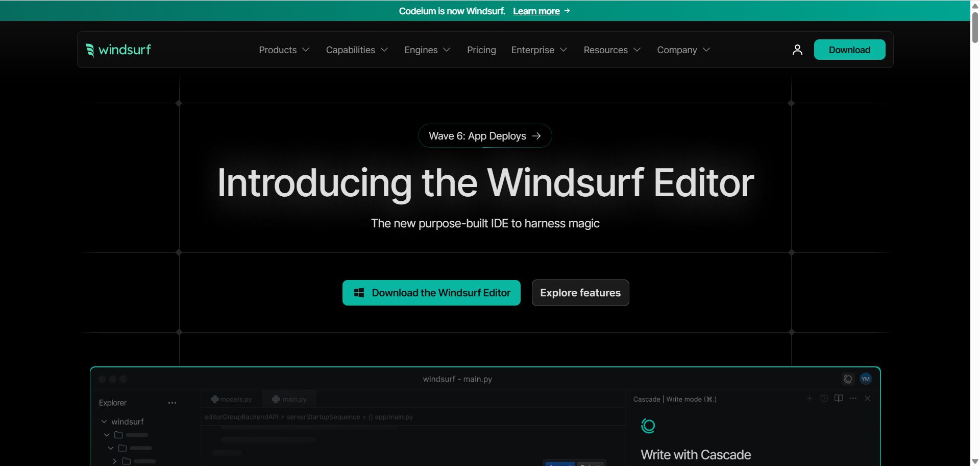Go to the Pricing page
Viewport: 980px width, 466px height.
coord(481,50)
